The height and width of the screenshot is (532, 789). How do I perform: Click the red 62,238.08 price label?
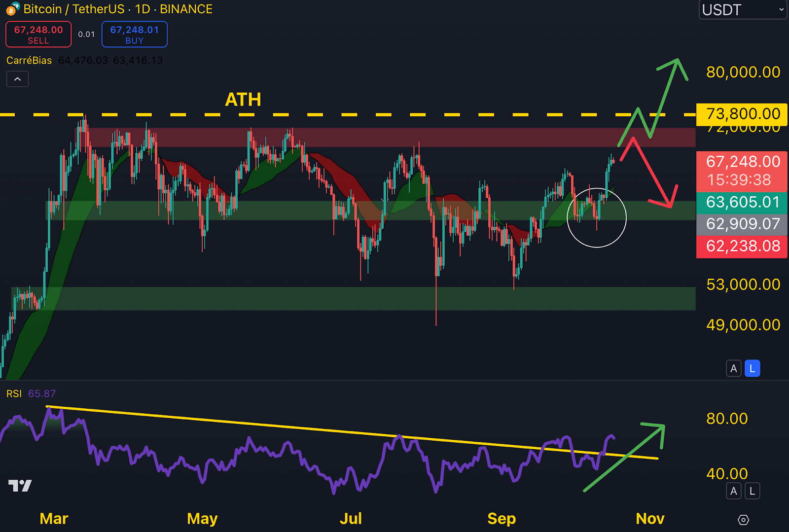(742, 246)
